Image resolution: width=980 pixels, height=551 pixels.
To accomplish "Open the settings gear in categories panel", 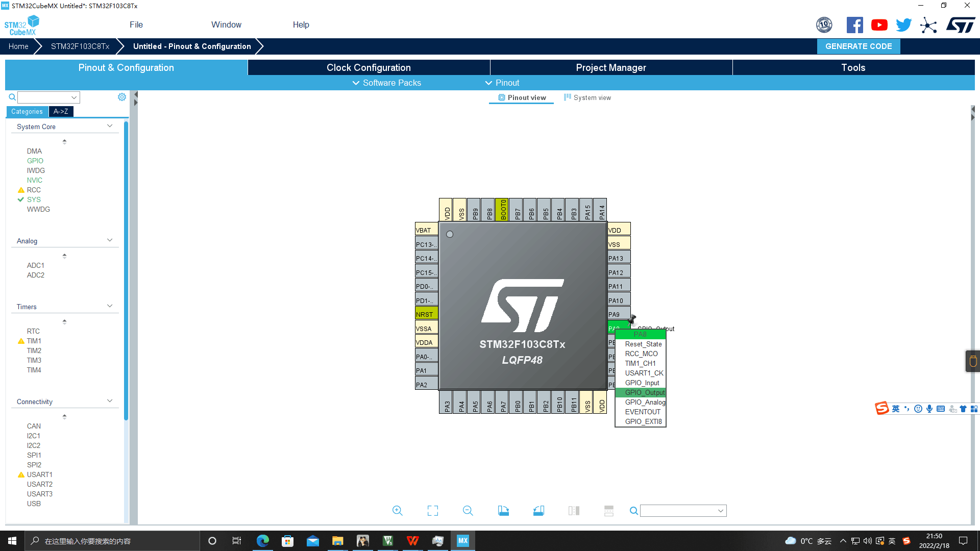I will (x=122, y=97).
